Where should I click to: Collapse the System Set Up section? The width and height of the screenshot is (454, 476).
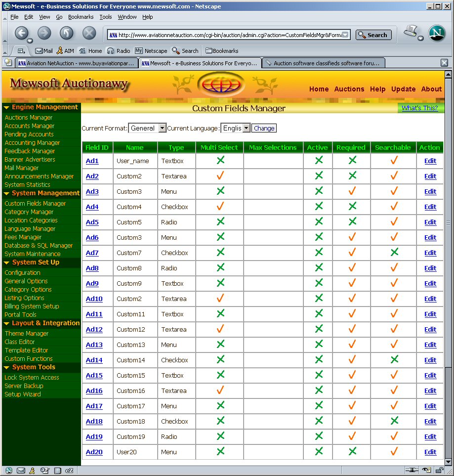coord(6,263)
